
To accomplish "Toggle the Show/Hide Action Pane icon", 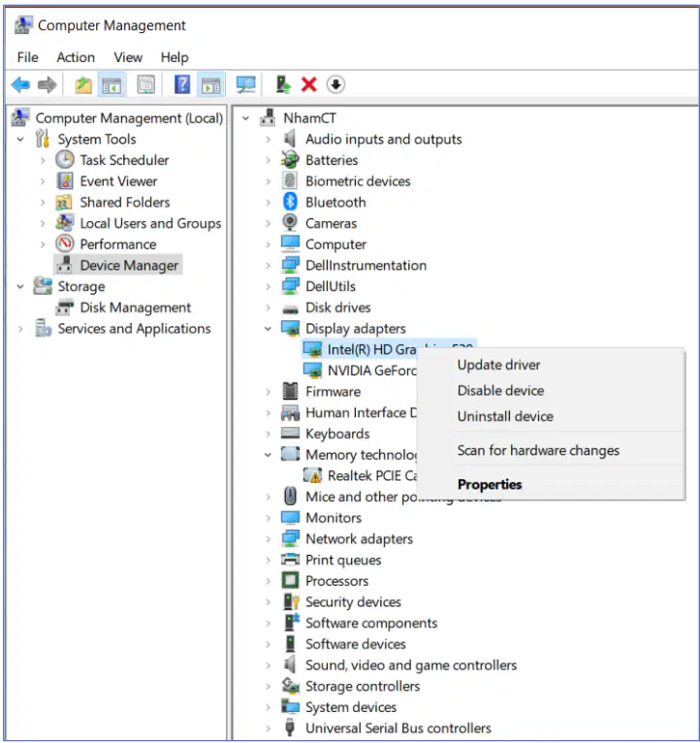I will click(x=210, y=85).
